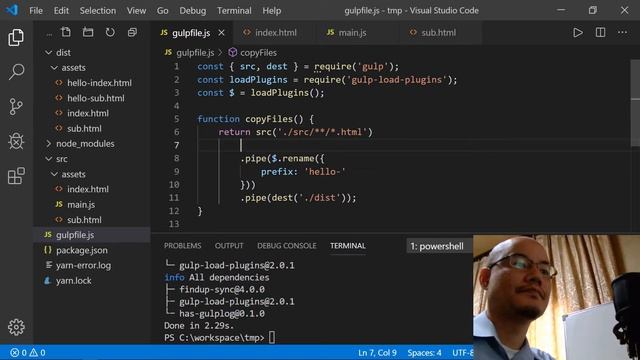Click copyFiles in the breadcrumb

click(x=258, y=53)
